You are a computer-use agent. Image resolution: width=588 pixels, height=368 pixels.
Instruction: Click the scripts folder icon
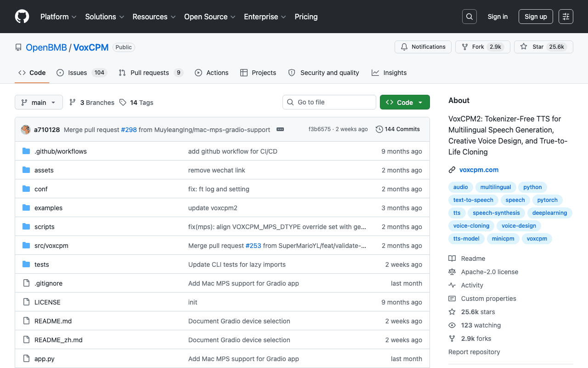(26, 227)
